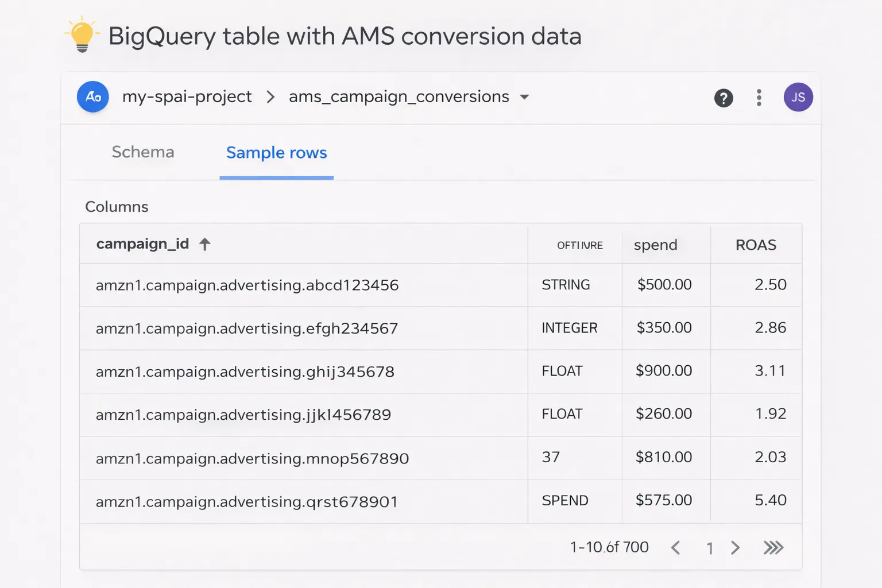882x588 pixels.
Task: Go to the next page chevron
Action: tap(736, 548)
